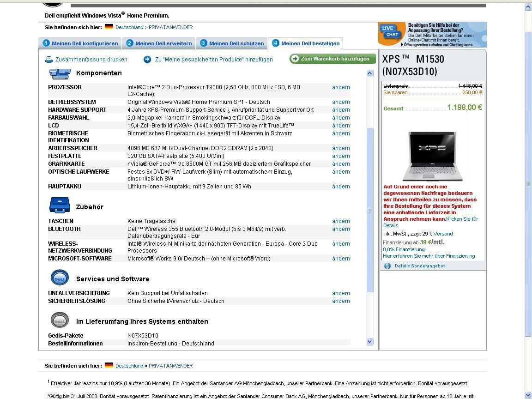Click the XPS laptop product image

pos(432,156)
